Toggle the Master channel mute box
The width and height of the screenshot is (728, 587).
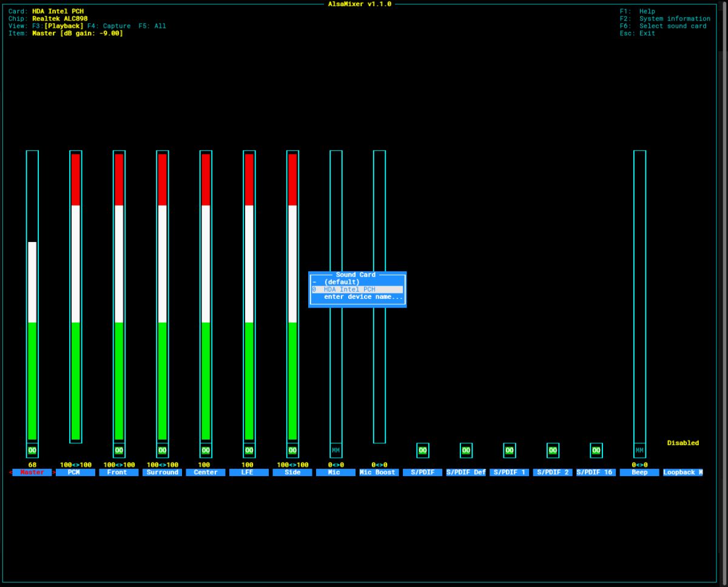click(x=32, y=451)
